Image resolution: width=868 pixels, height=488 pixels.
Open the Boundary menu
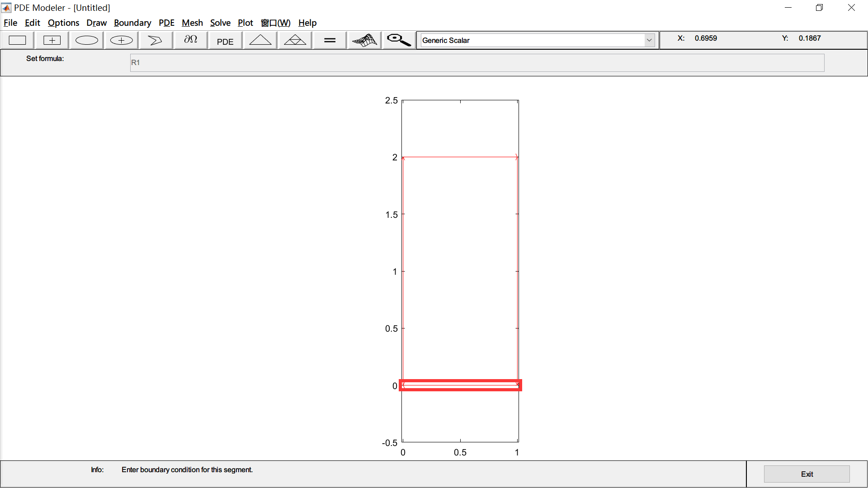point(132,23)
